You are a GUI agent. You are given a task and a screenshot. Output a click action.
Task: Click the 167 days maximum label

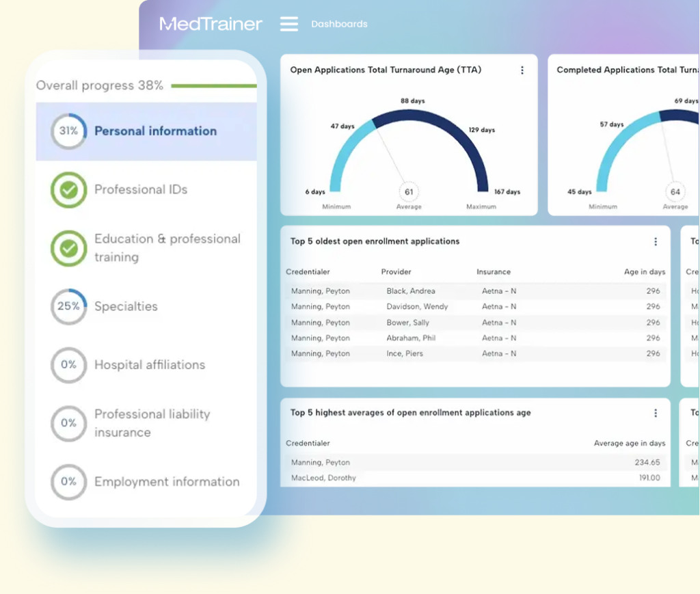[x=507, y=192]
